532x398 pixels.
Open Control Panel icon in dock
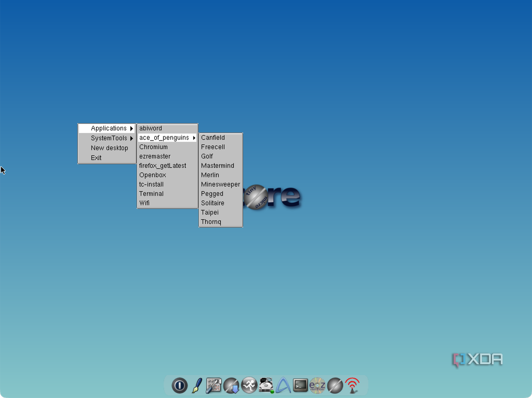(214, 385)
